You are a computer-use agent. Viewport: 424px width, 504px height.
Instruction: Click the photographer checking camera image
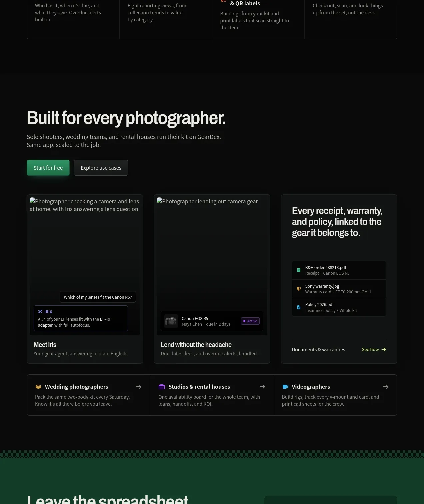pyautogui.click(x=85, y=266)
